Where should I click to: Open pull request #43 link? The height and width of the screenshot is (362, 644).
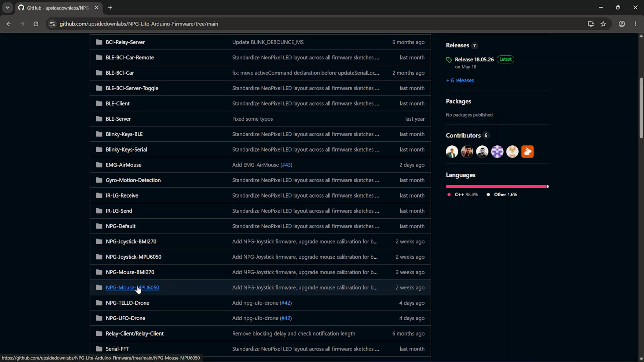[x=286, y=165]
